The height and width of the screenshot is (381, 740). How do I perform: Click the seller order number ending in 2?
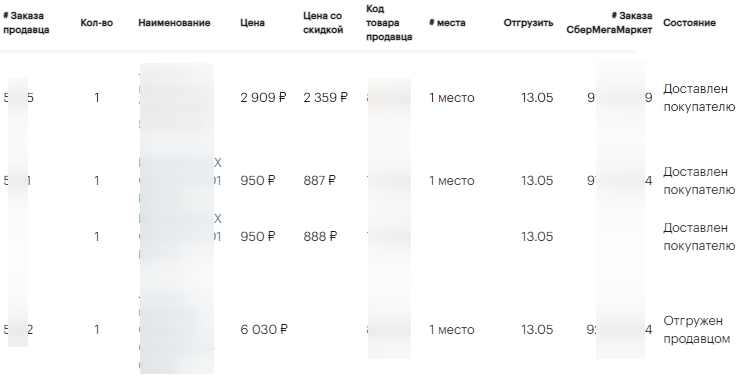(x=18, y=330)
